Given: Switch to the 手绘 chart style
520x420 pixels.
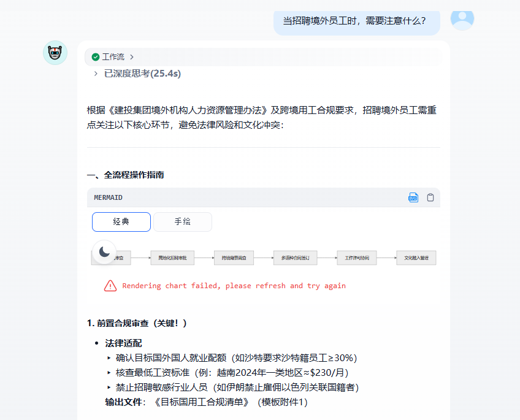Looking at the screenshot, I should pos(183,222).
